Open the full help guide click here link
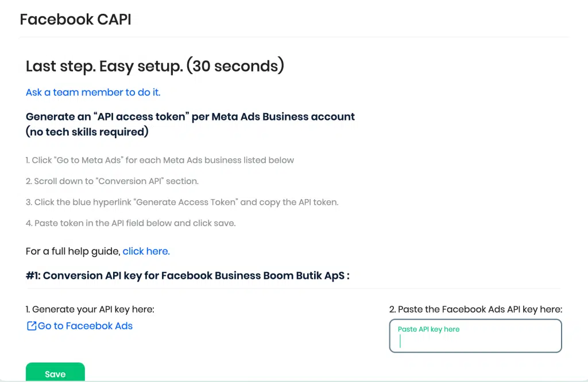Image resolution: width=588 pixels, height=382 pixels. coord(146,251)
